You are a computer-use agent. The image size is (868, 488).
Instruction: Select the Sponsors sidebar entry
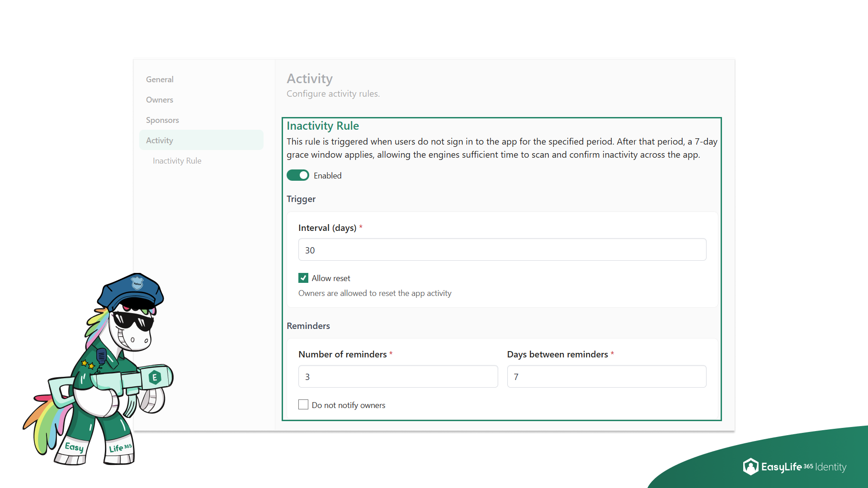point(162,120)
